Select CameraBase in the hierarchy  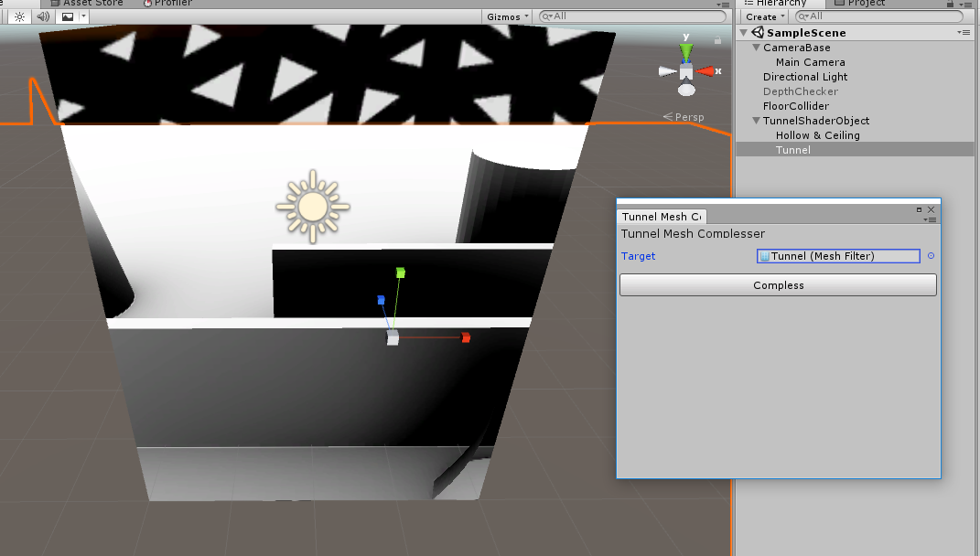pos(796,48)
